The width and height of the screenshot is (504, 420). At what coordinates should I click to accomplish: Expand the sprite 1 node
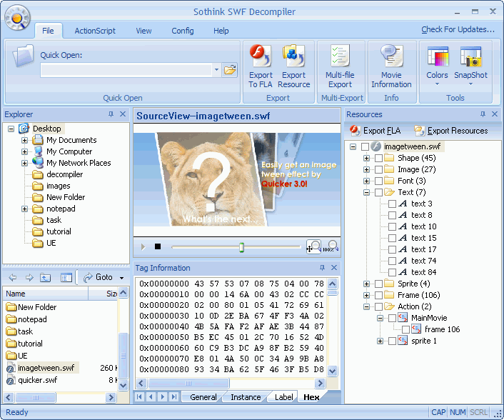point(380,341)
